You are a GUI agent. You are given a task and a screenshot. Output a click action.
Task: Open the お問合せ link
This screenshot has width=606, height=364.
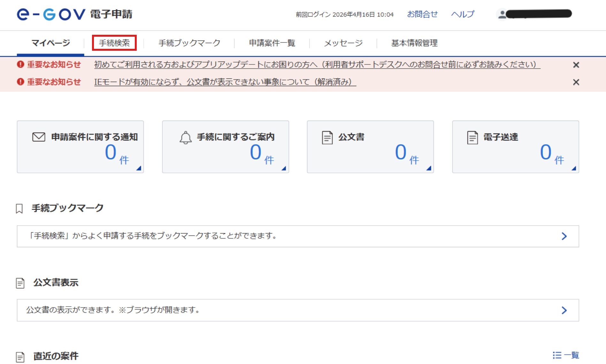point(422,14)
